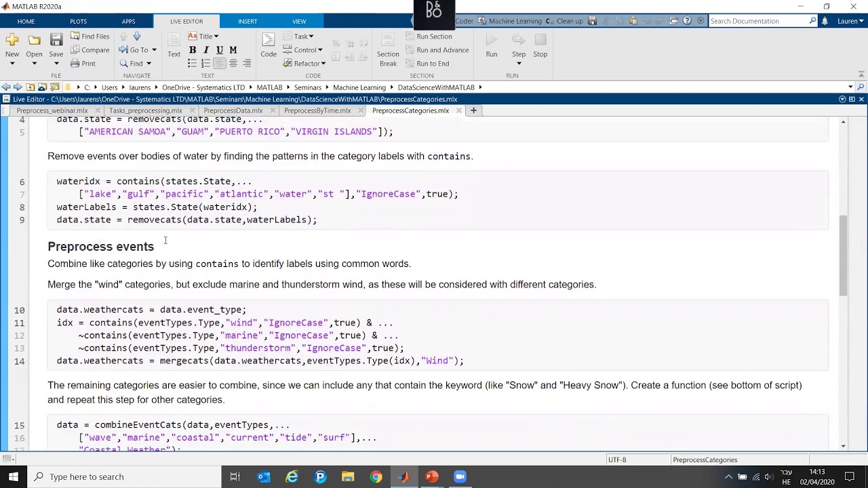Open the Preprocess_webinar.mlx tab
Viewport: 868px width, 488px height.
pyautogui.click(x=52, y=110)
